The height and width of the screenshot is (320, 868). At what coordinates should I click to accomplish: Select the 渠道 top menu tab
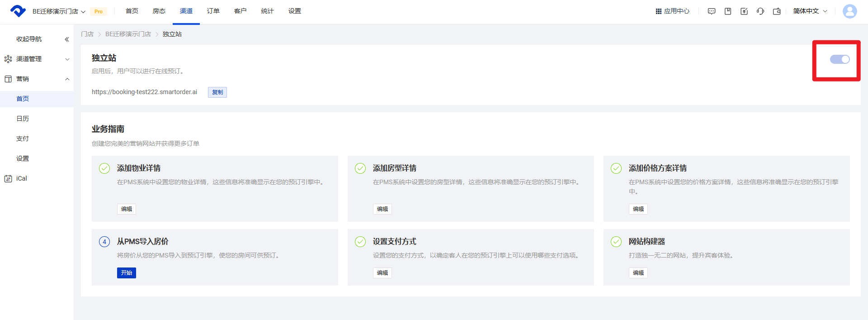tap(186, 11)
